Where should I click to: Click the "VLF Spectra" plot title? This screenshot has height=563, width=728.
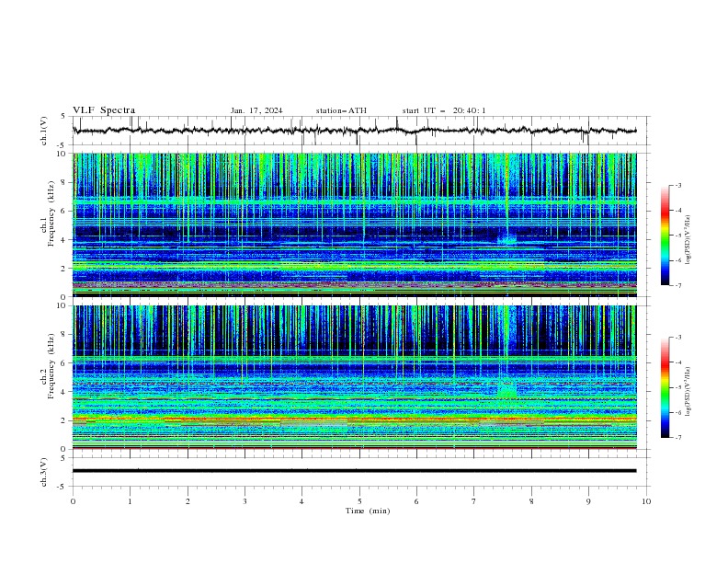pos(104,110)
